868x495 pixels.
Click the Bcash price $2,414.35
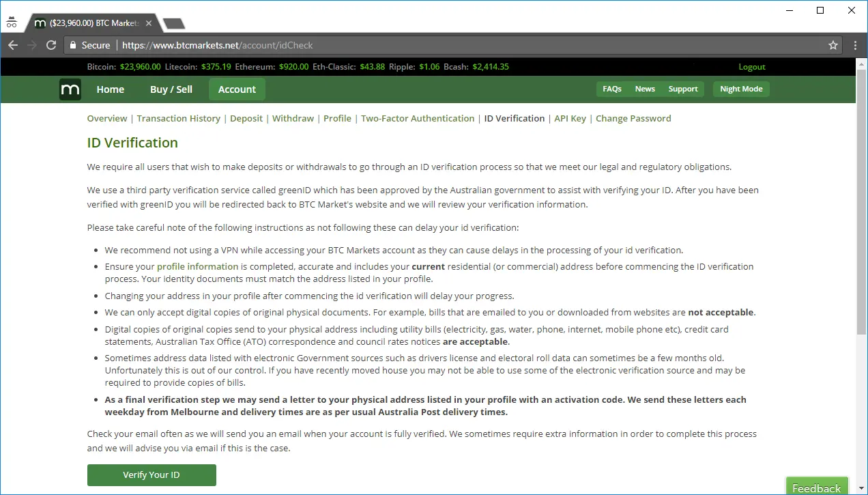(x=491, y=67)
